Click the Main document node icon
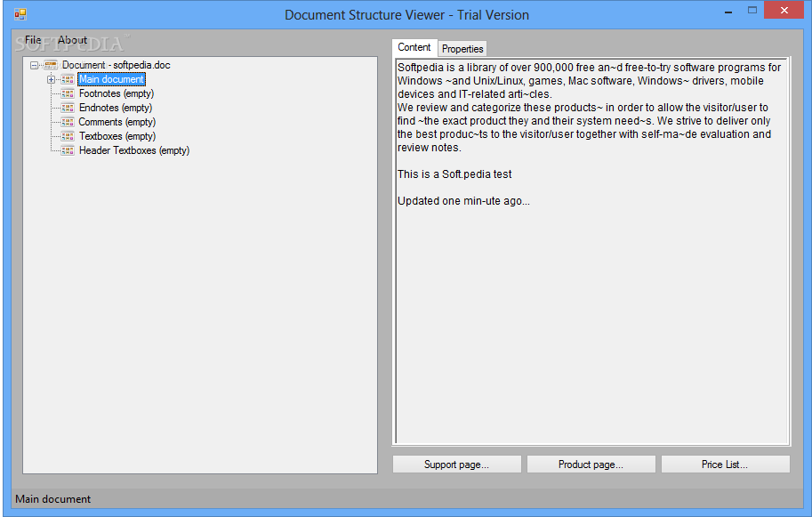The image size is (812, 517). pyautogui.click(x=68, y=79)
